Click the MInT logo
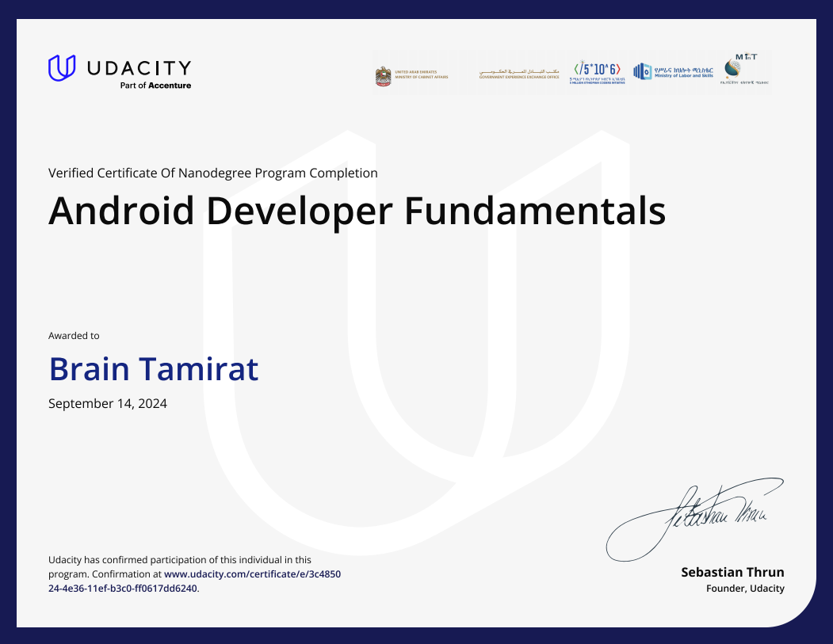 click(x=744, y=69)
